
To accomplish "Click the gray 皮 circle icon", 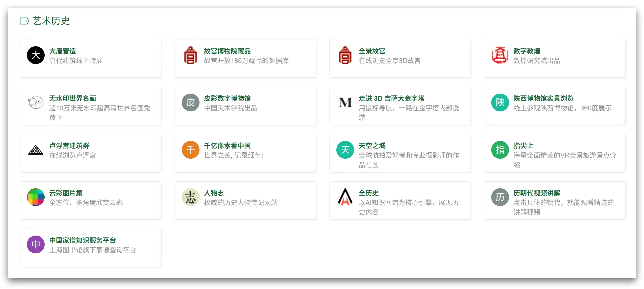I will coord(190,103).
